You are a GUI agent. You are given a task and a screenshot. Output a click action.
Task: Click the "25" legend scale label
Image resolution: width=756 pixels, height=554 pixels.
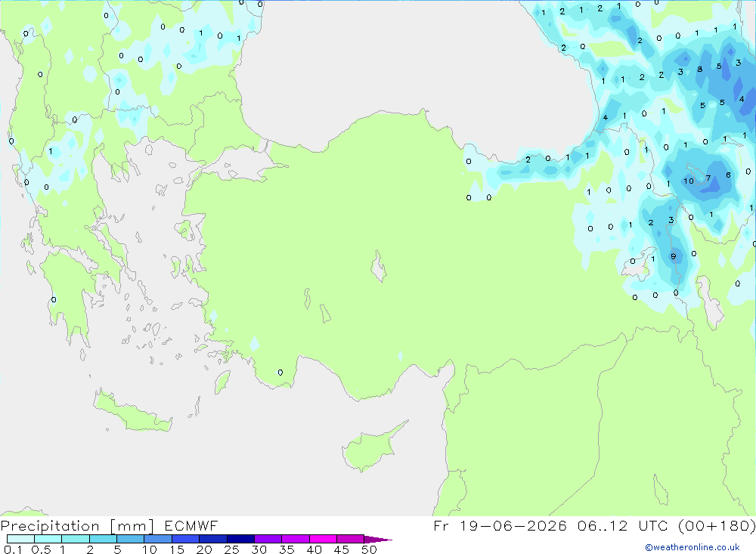(x=231, y=549)
